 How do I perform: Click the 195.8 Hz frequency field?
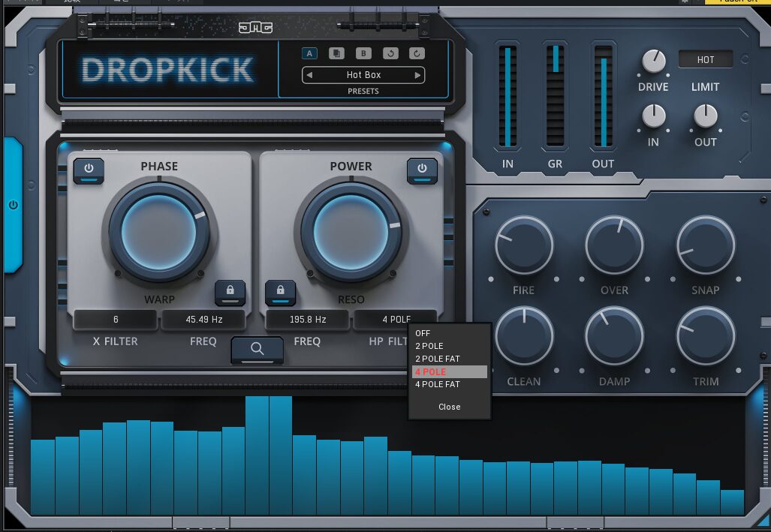point(308,319)
